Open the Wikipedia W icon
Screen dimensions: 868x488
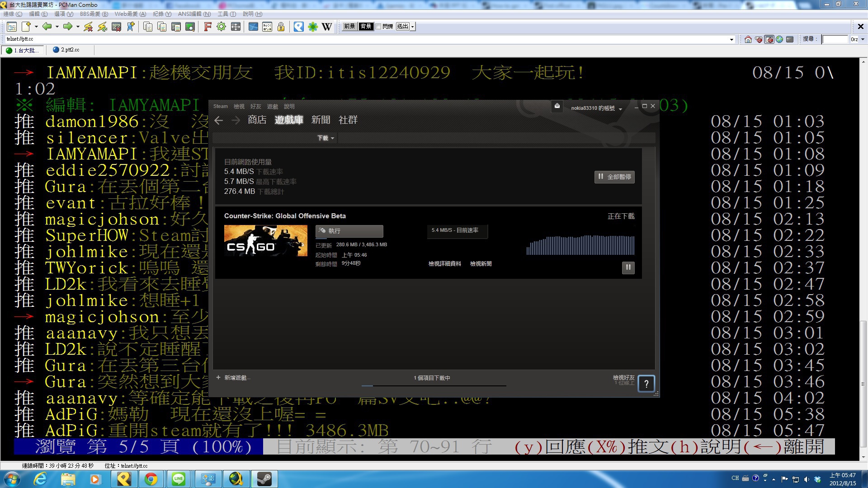pyautogui.click(x=327, y=27)
